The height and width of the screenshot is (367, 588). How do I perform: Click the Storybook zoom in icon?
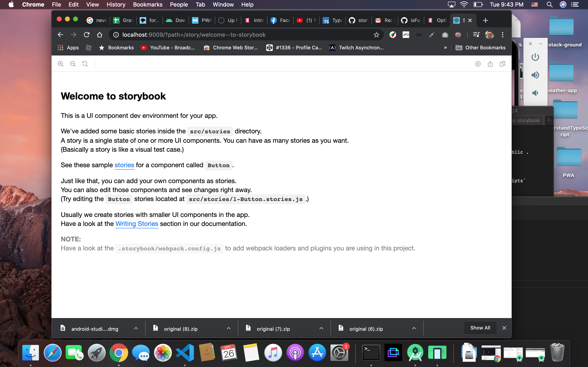[60, 64]
